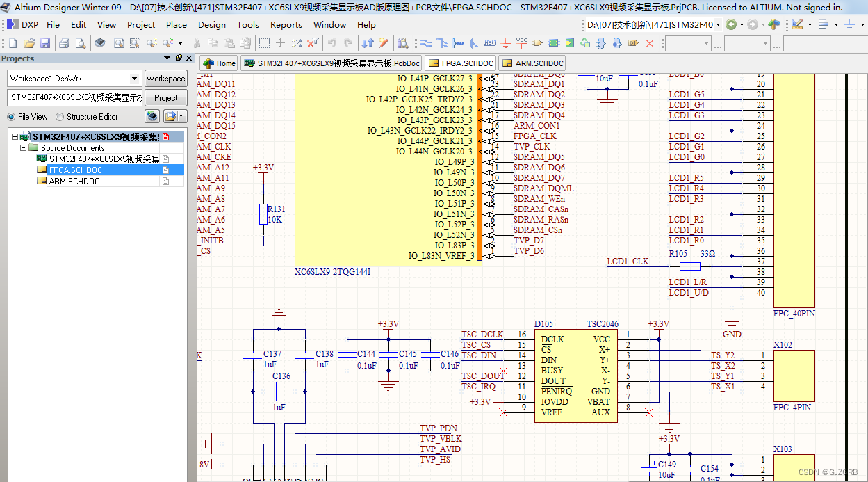Toggle the Projects panel pin icon
The height and width of the screenshot is (482, 868).
tap(179, 58)
